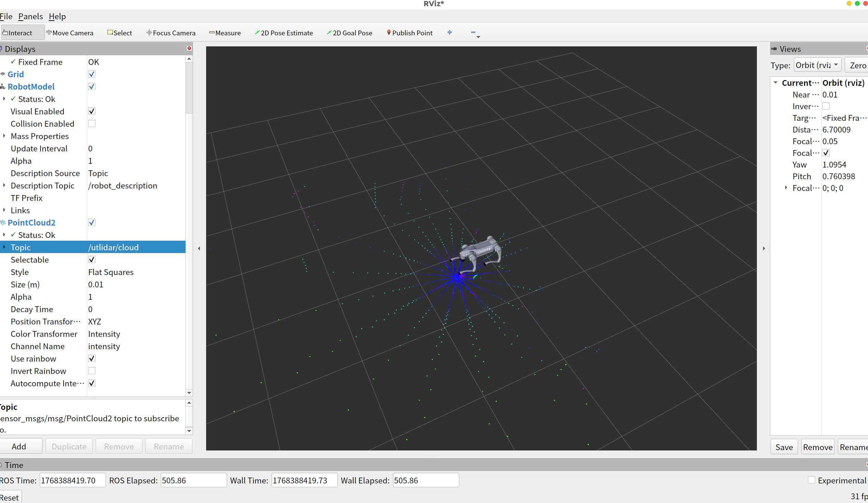Click the Add display button
This screenshot has width=868, height=503.
(19, 446)
